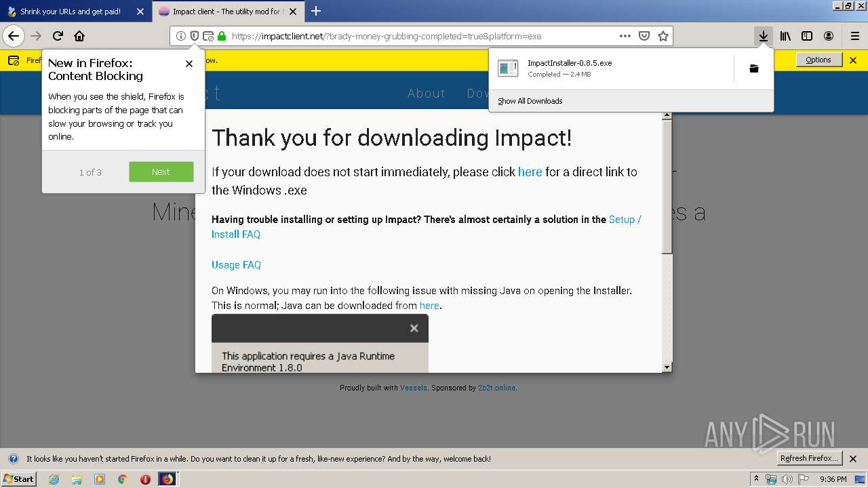Click Show All Downloads
Screen dimensions: 868x488
coord(530,101)
